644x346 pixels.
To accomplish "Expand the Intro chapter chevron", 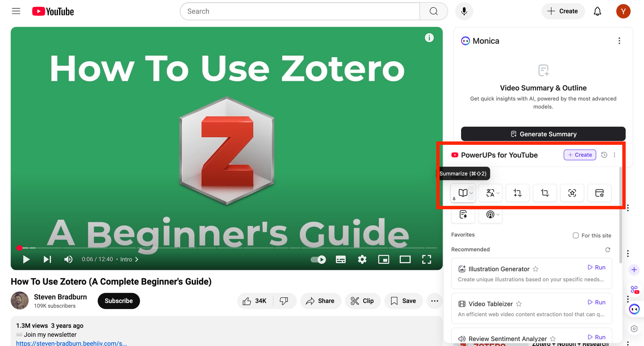I will (x=137, y=259).
